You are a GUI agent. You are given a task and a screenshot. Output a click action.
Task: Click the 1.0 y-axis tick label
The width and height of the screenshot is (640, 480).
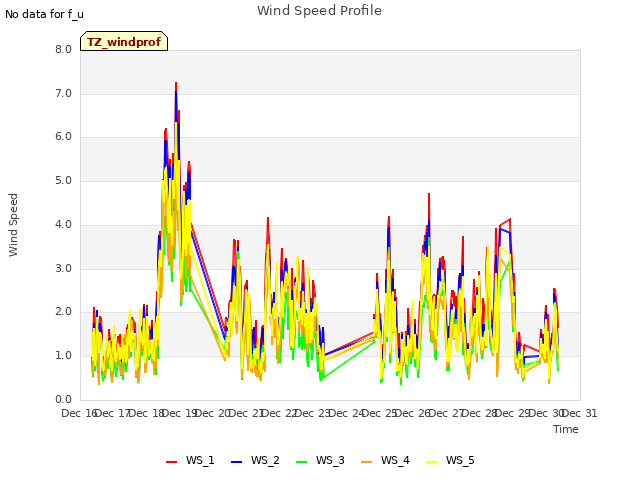pos(63,356)
